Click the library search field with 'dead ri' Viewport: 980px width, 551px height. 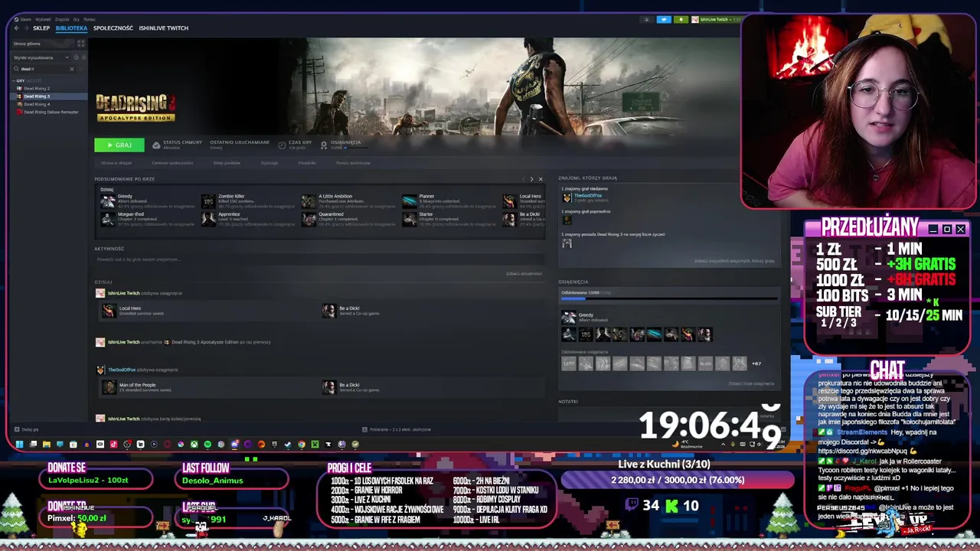(42, 69)
